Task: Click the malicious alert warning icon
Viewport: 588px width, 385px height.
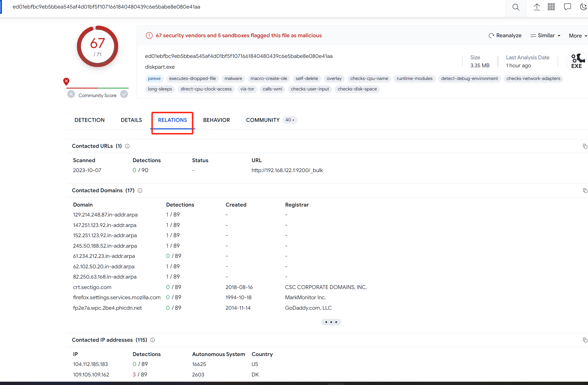Action: coord(149,36)
